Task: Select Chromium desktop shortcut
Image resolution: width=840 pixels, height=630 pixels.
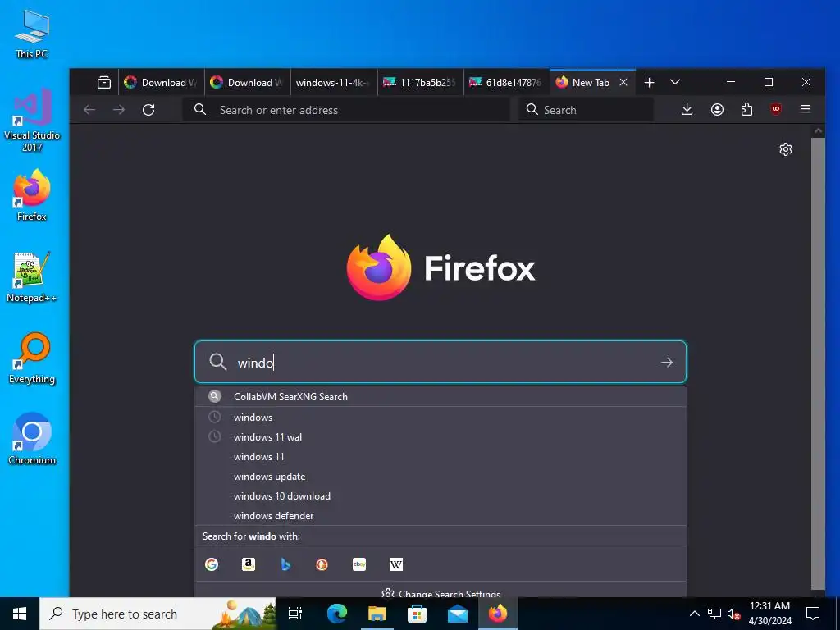Action: 32,439
